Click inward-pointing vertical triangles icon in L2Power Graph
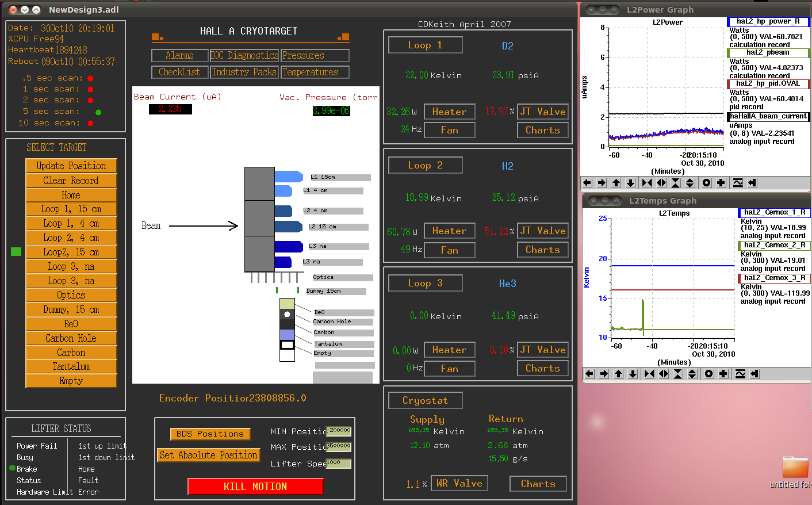This screenshot has width=812, height=505. click(x=676, y=183)
